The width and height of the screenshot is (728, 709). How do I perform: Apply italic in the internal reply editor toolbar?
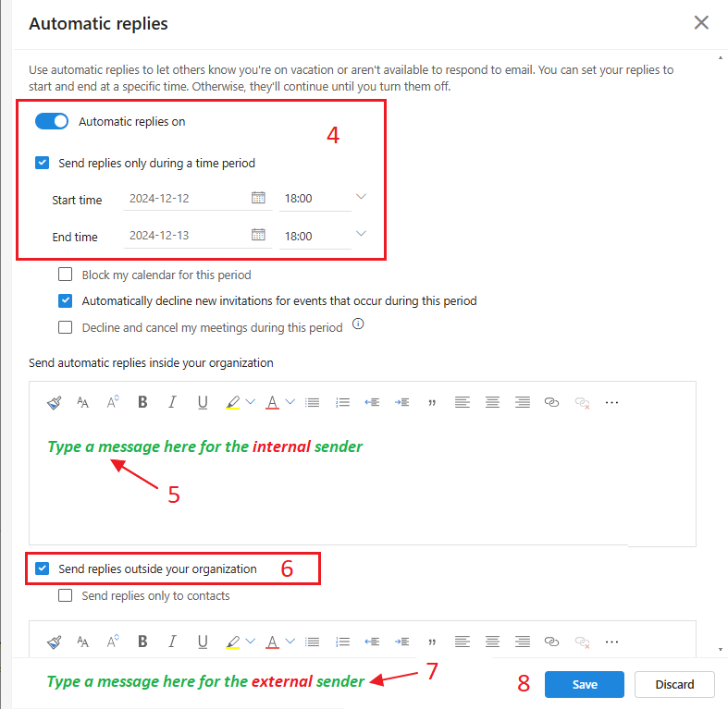(x=172, y=402)
